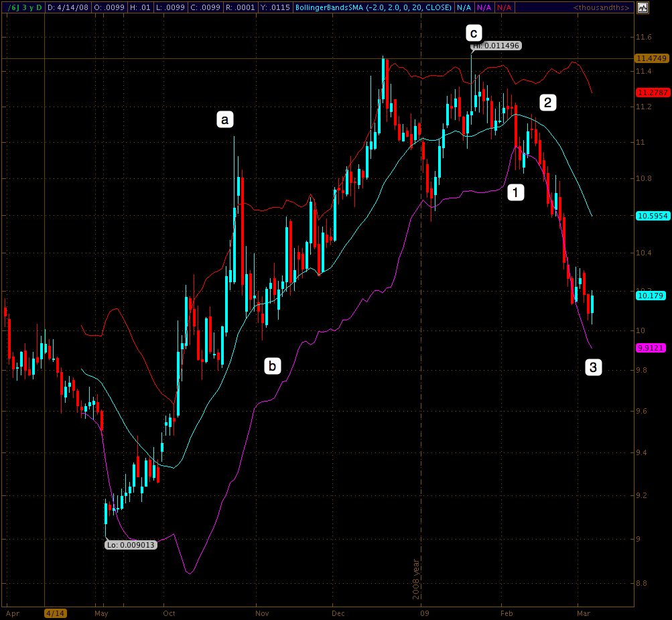Select the '2' wave annotation marker

pos(548,103)
